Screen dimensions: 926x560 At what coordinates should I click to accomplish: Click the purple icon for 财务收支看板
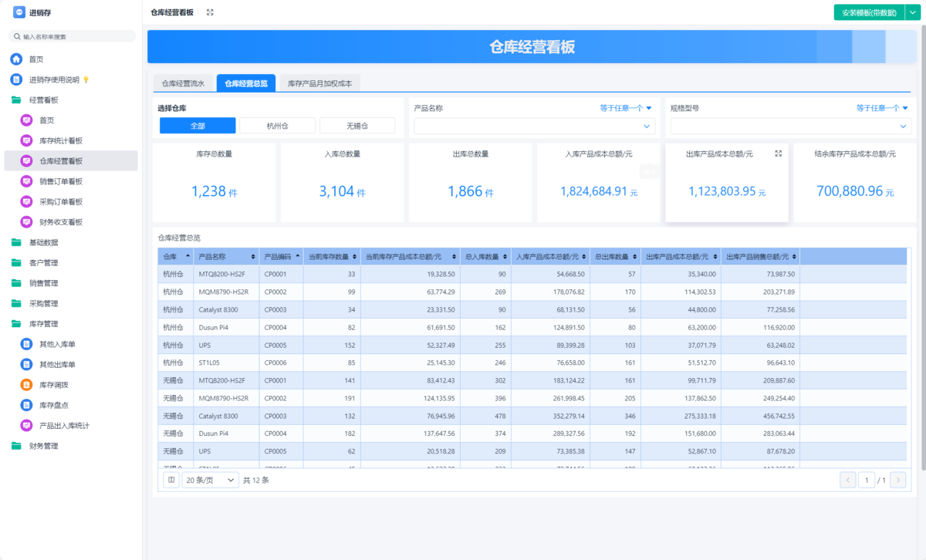point(26,222)
